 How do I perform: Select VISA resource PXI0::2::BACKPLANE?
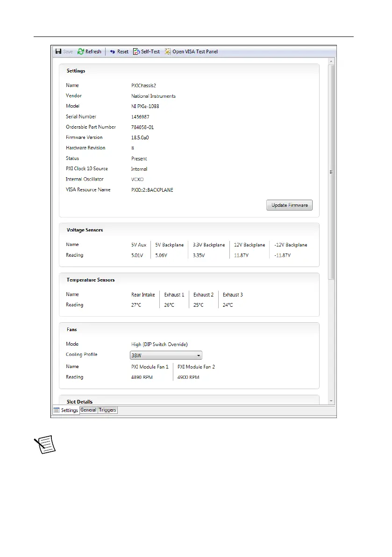point(152,190)
